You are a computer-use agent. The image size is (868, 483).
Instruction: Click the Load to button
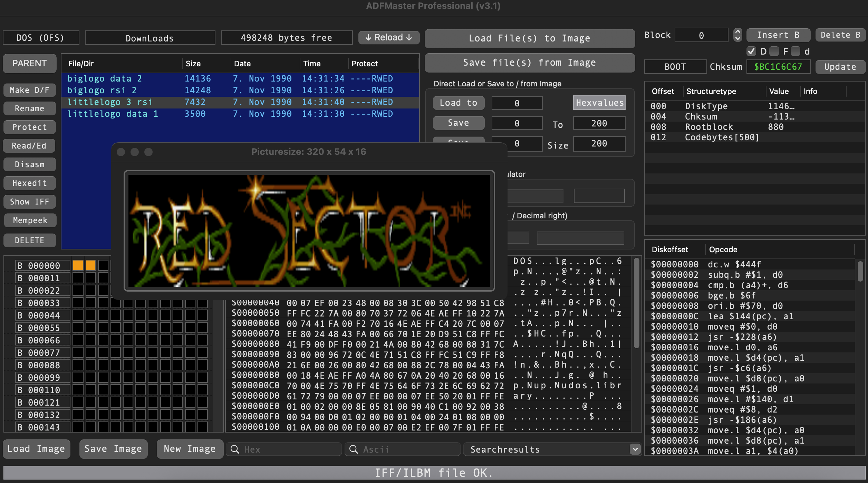(x=459, y=103)
